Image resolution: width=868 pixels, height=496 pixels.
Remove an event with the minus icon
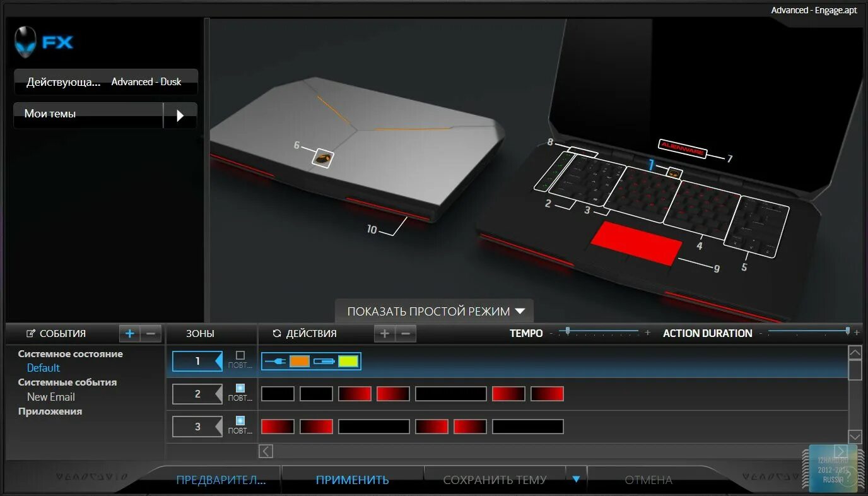151,333
